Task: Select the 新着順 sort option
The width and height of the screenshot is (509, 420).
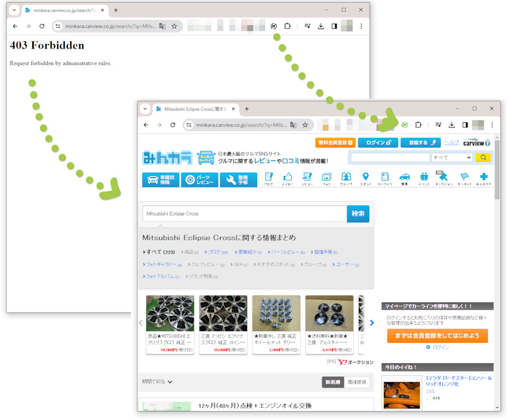Action: [x=333, y=382]
